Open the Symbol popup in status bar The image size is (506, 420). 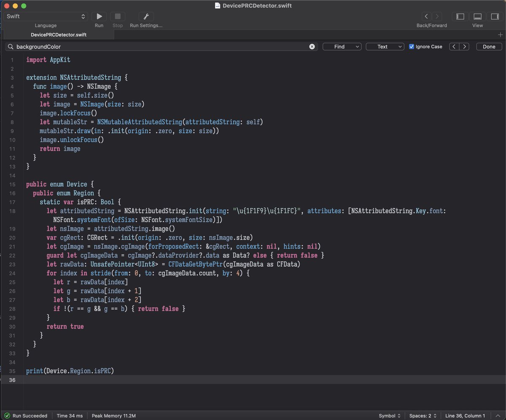[x=390, y=416]
